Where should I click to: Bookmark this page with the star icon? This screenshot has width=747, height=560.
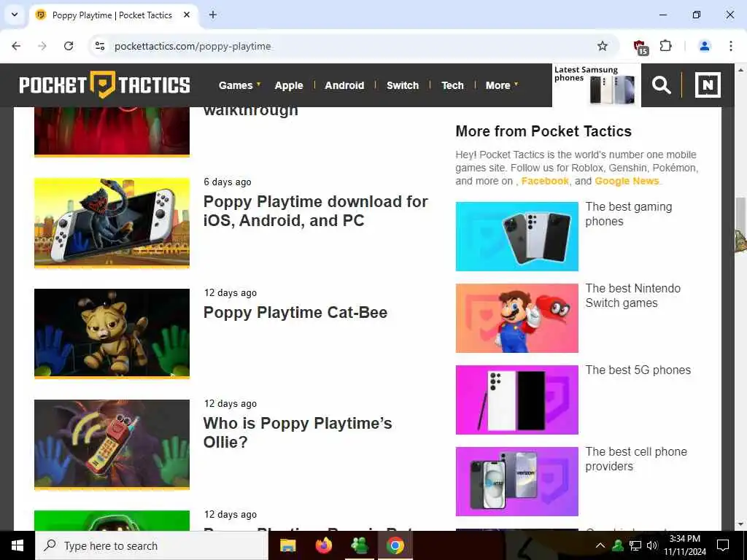click(602, 46)
